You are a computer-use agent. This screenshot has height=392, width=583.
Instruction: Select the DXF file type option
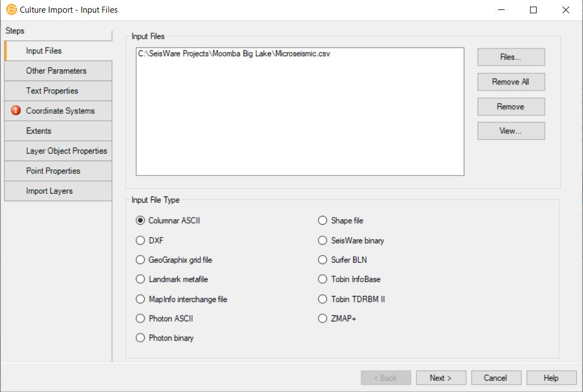[x=140, y=241]
